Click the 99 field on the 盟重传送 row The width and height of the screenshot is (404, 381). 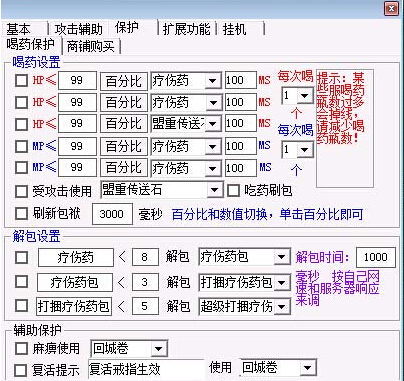point(77,124)
